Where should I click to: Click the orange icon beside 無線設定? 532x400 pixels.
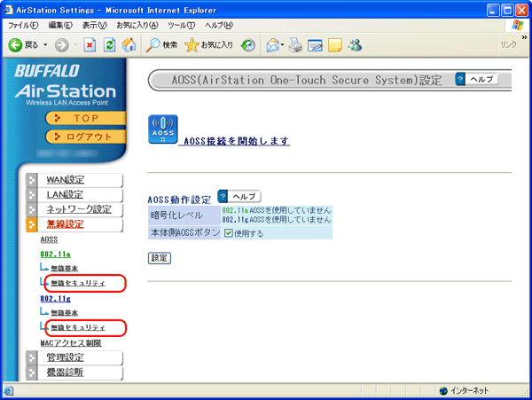click(32, 224)
